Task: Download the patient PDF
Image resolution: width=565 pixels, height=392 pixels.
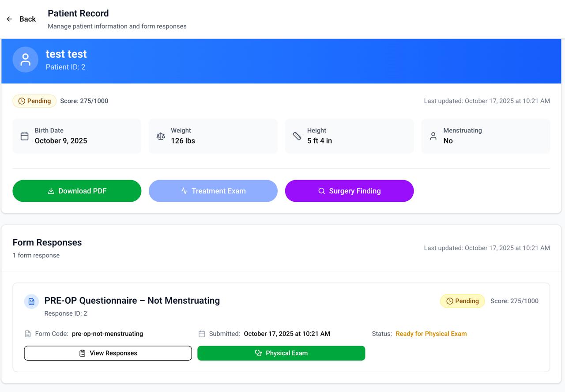Action: 77,191
